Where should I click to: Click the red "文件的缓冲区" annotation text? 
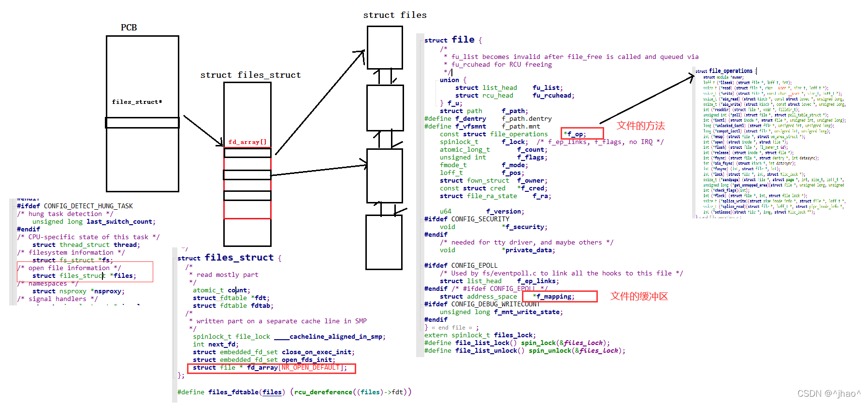tap(639, 296)
